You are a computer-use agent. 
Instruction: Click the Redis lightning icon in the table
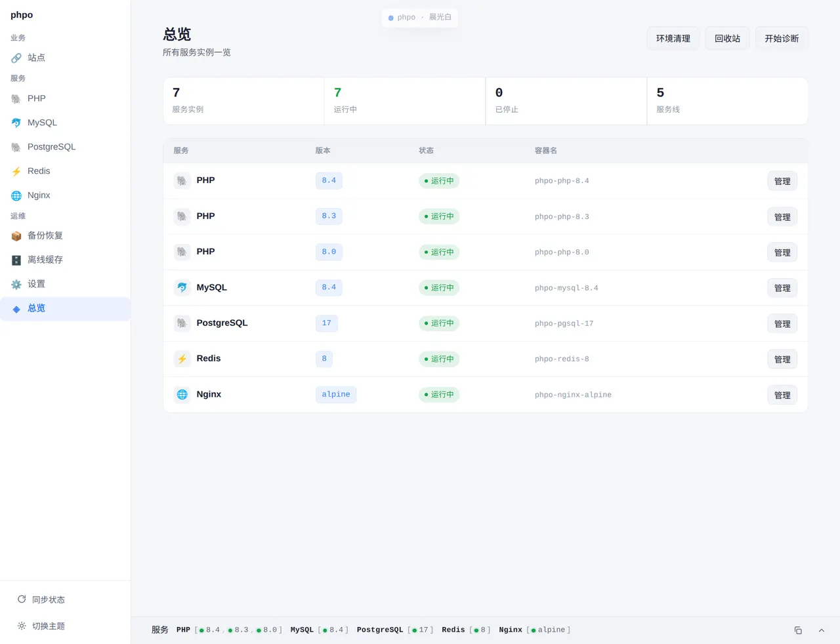[182, 359]
